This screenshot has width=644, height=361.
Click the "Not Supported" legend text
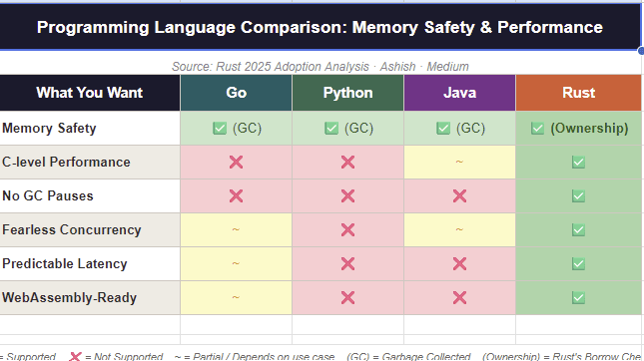[x=129, y=356]
